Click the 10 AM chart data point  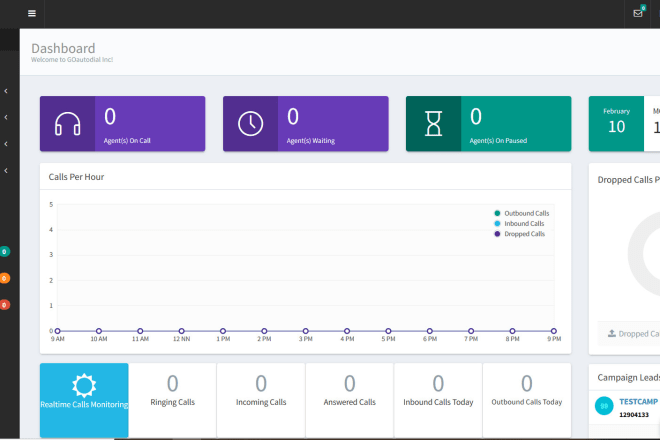coord(99,331)
